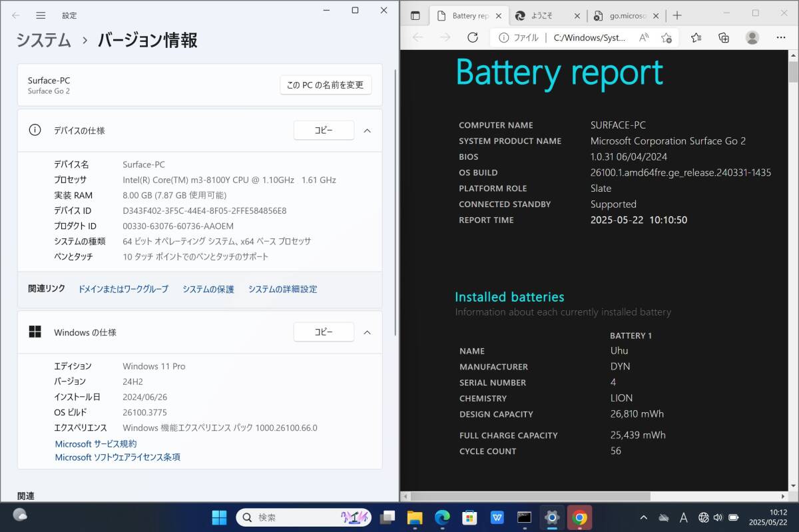Select the 26,810 mWh design capacity value
799x532 pixels.
click(x=637, y=413)
